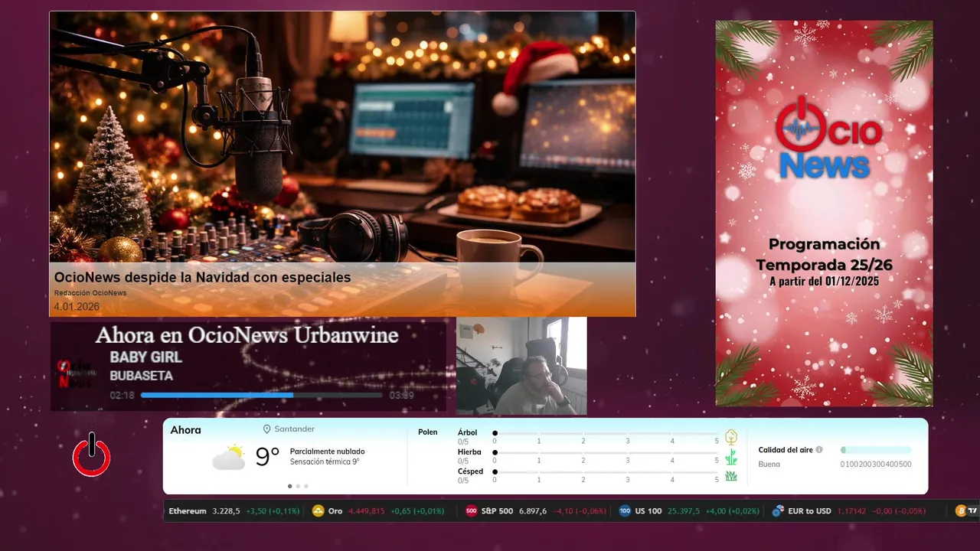Click the S&P 500 value 6.897,6
This screenshot has height=551, width=980.
pos(533,510)
